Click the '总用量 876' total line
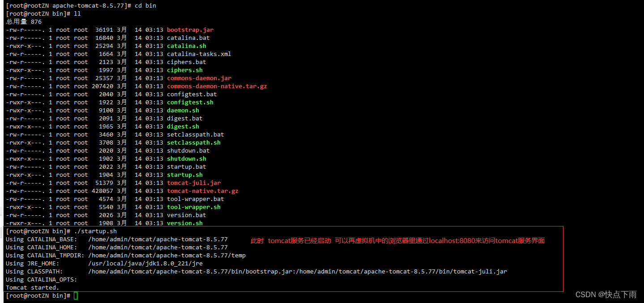Screen dimensions: 644x303 tap(24, 21)
